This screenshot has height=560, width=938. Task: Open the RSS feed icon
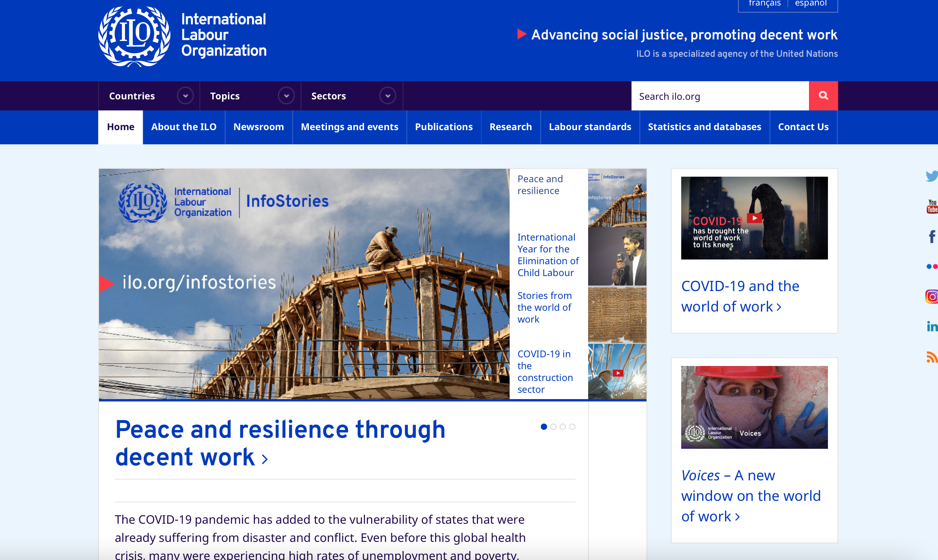point(932,357)
